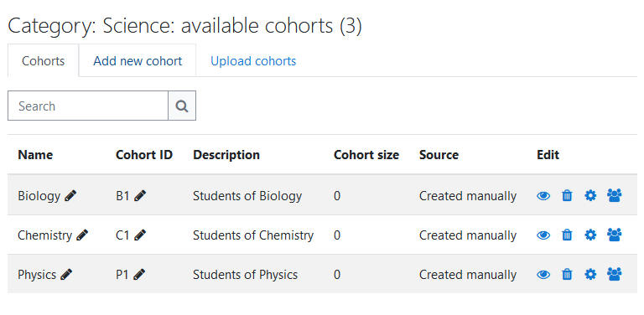The height and width of the screenshot is (315, 644).
Task: Rename the Physics cohort via pencil icon
Action: click(66, 275)
